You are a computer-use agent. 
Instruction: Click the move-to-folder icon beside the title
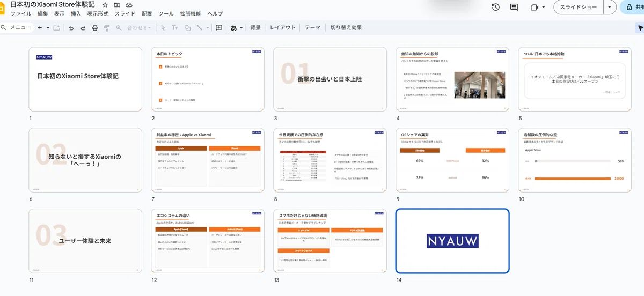(x=117, y=4)
